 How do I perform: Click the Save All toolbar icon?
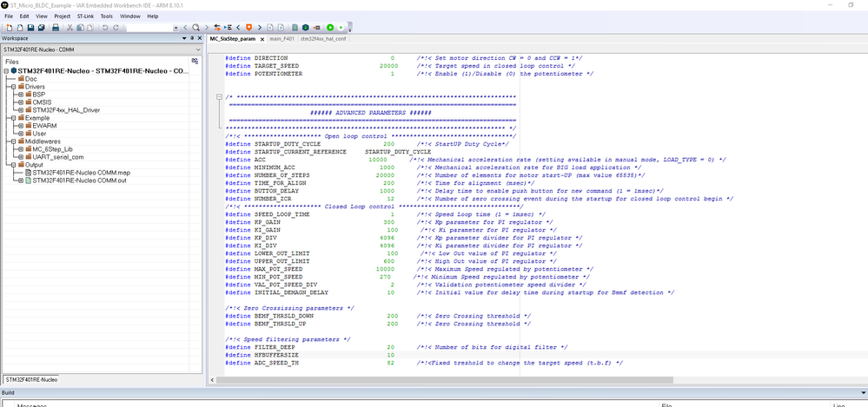(41, 28)
